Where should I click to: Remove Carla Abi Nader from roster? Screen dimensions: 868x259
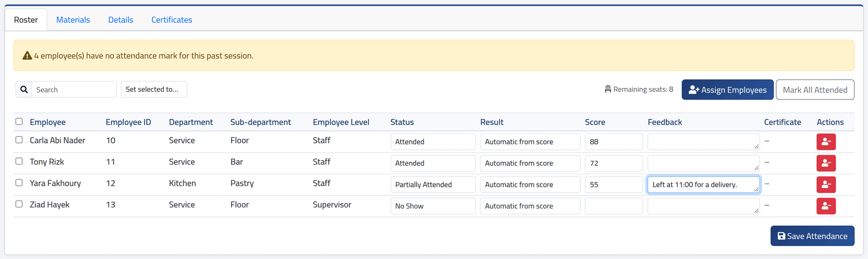826,142
